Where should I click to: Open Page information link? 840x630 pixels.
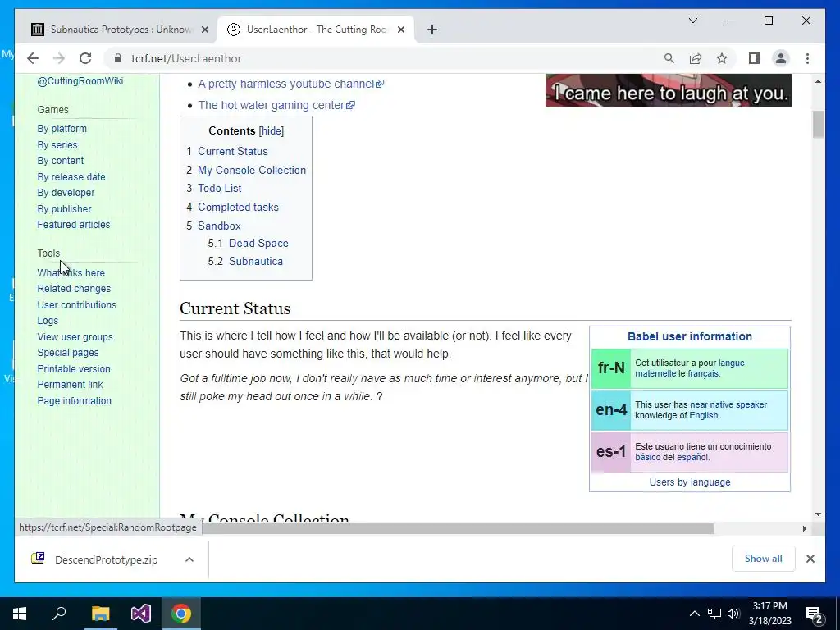coord(75,400)
